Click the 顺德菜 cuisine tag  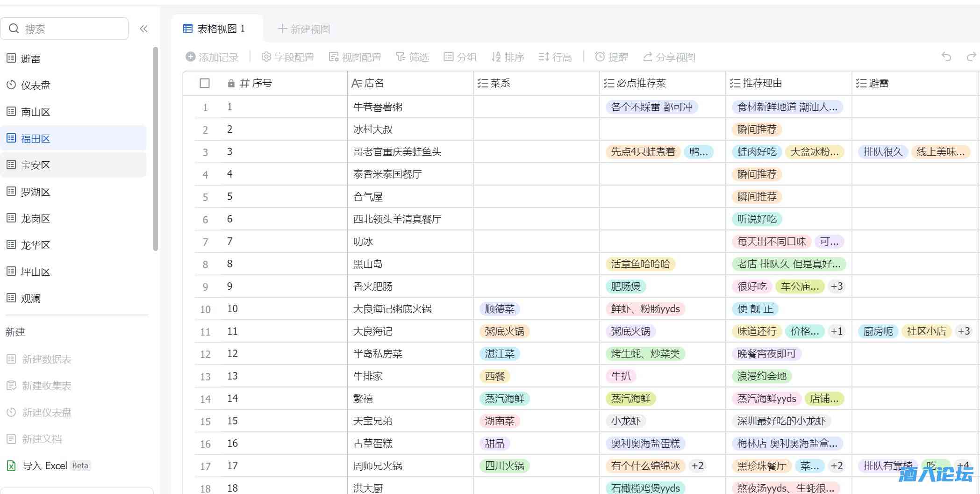[x=500, y=309]
